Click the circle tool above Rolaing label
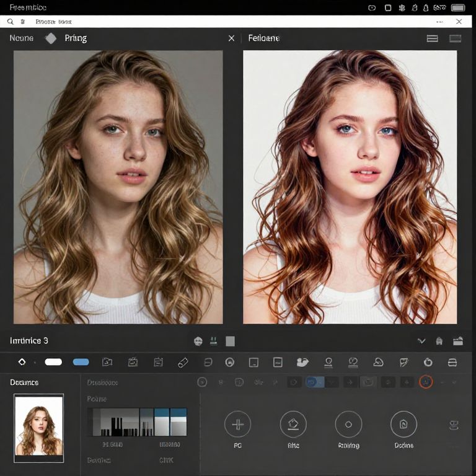 pyautogui.click(x=348, y=425)
